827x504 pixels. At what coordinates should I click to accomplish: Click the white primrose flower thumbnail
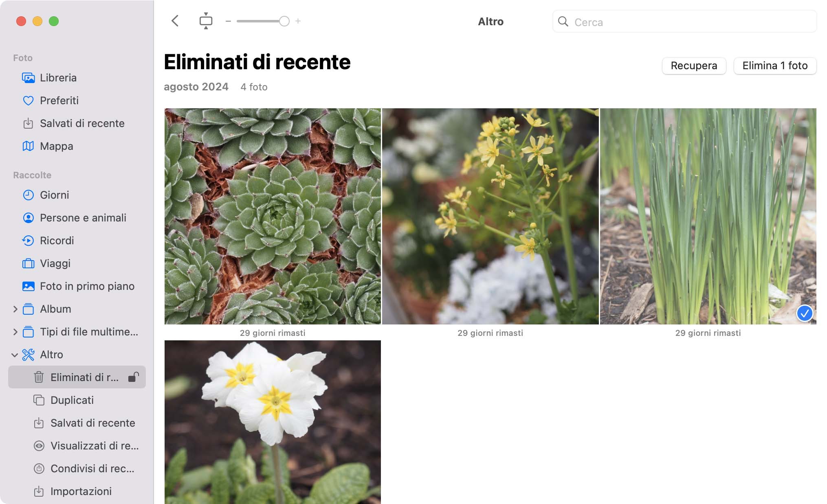(273, 421)
